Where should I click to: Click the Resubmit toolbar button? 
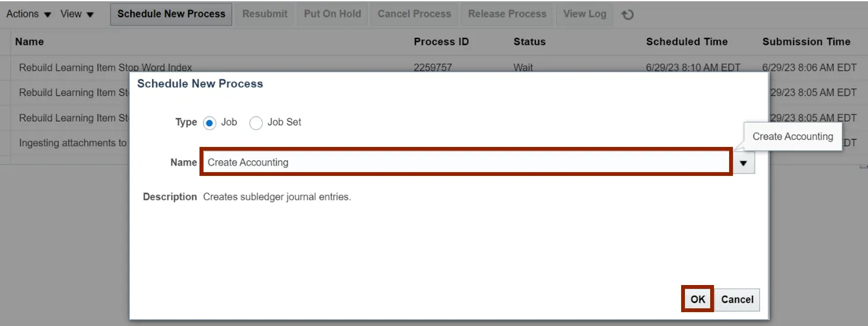click(265, 14)
